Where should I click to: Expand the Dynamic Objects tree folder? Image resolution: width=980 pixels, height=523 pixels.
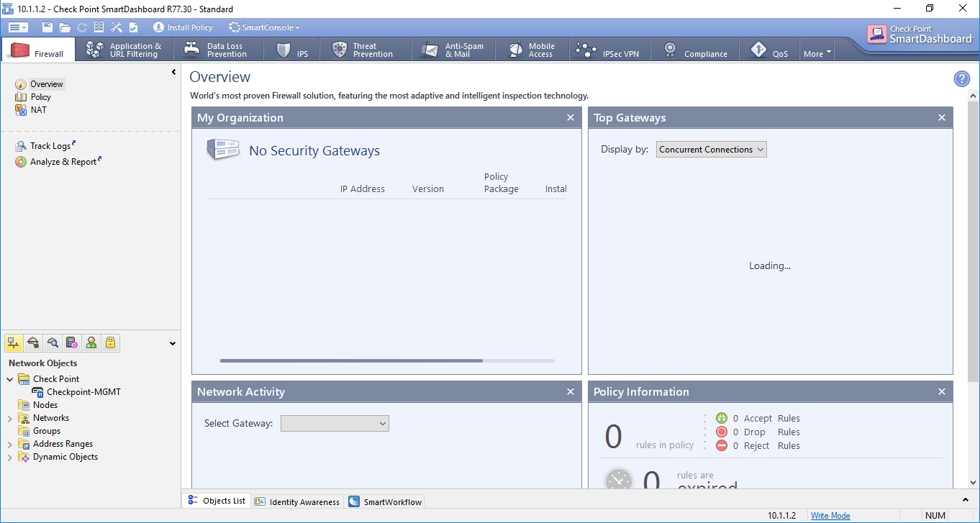coord(9,457)
